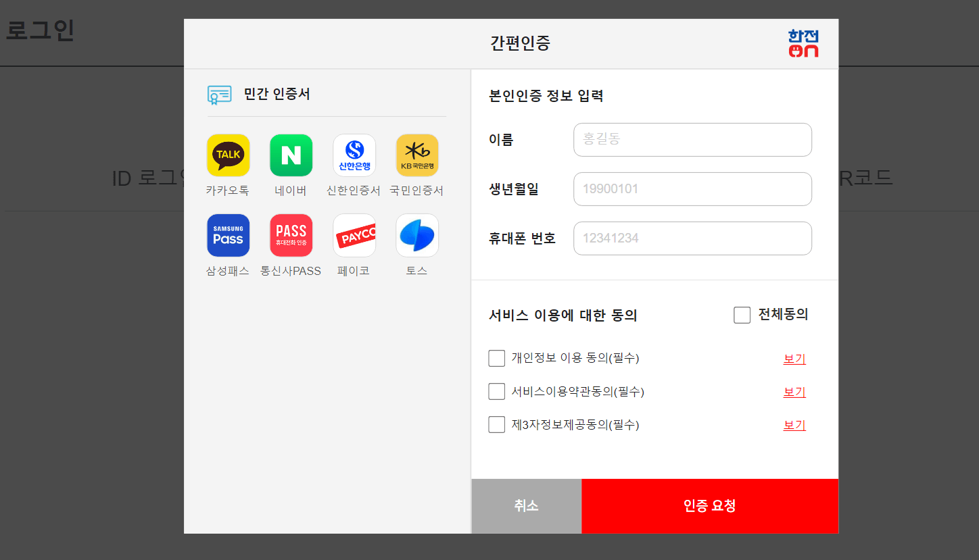Image resolution: width=979 pixels, height=560 pixels.
Task: Select carrier PASS (통신사PASS) authentication
Action: [291, 235]
